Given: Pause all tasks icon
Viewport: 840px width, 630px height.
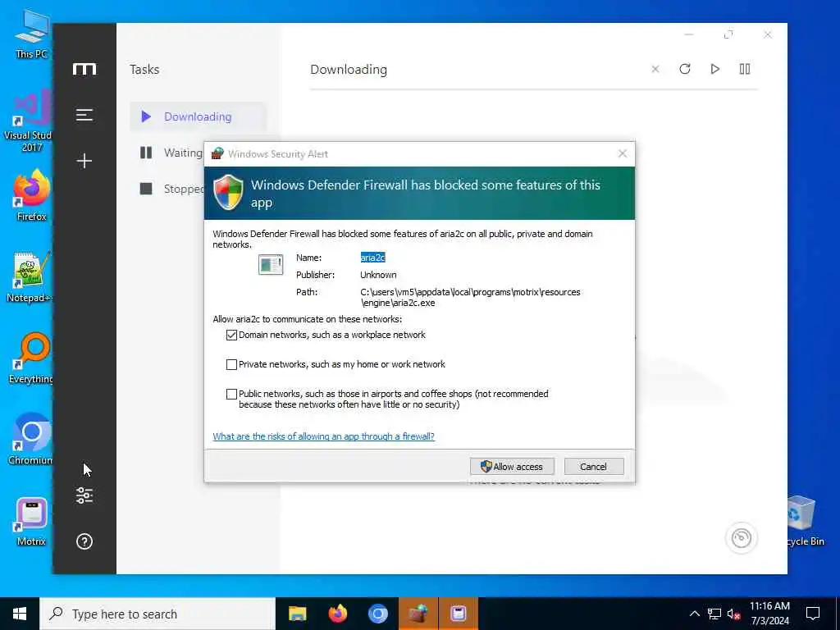Looking at the screenshot, I should tap(745, 69).
